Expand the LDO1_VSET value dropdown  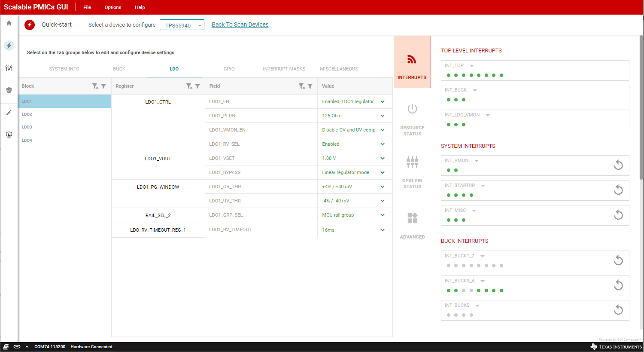[x=382, y=158]
